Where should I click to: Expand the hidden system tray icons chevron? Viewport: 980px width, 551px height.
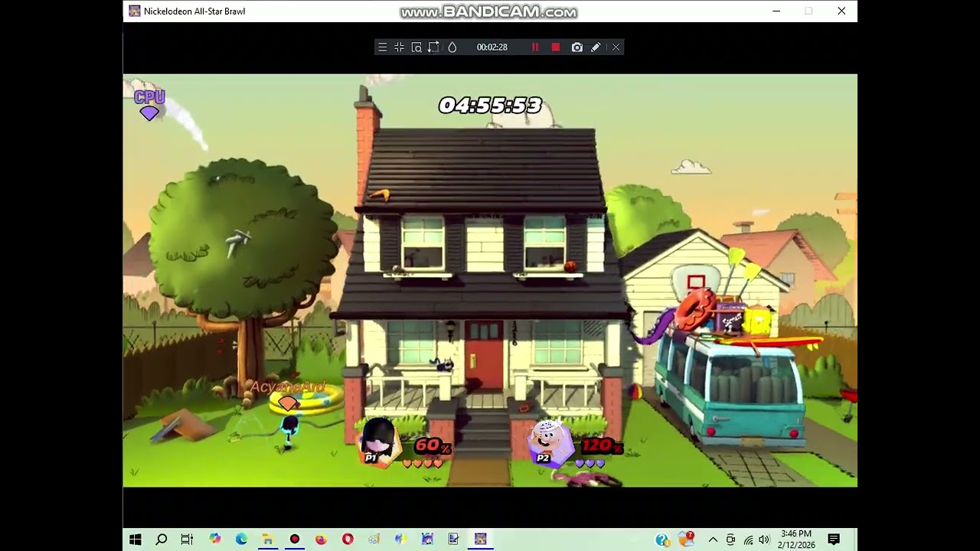pyautogui.click(x=713, y=540)
